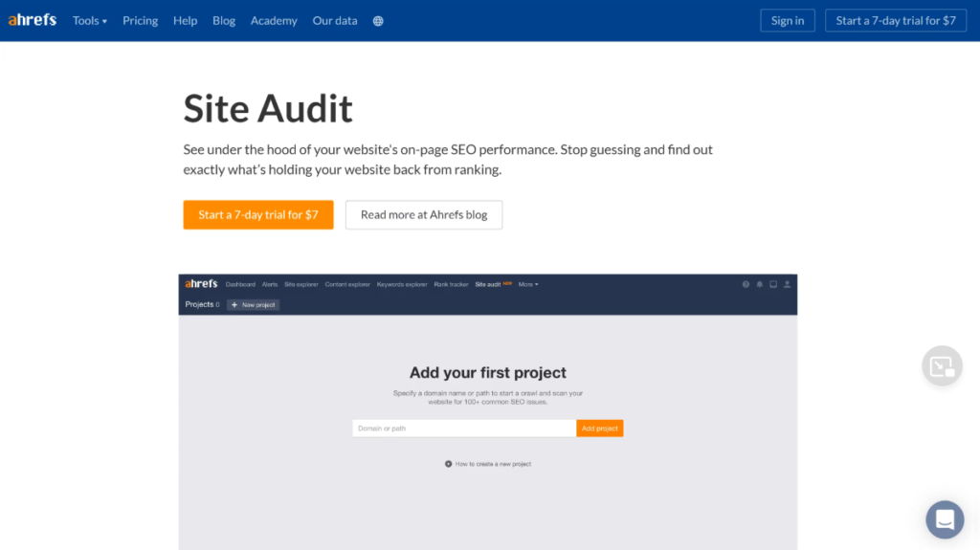Viewport: 980px width, 550px height.
Task: Click the Site Audit heading
Action: tap(268, 108)
